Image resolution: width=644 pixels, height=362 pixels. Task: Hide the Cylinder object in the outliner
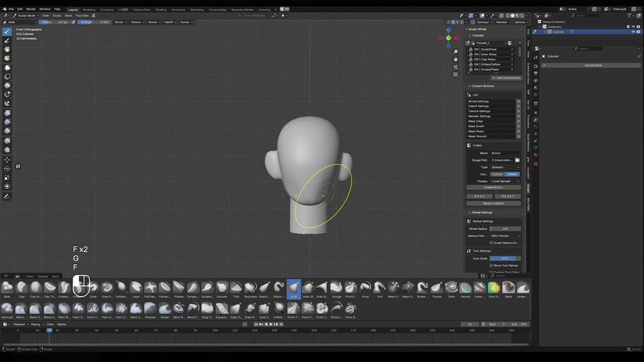pyautogui.click(x=633, y=31)
